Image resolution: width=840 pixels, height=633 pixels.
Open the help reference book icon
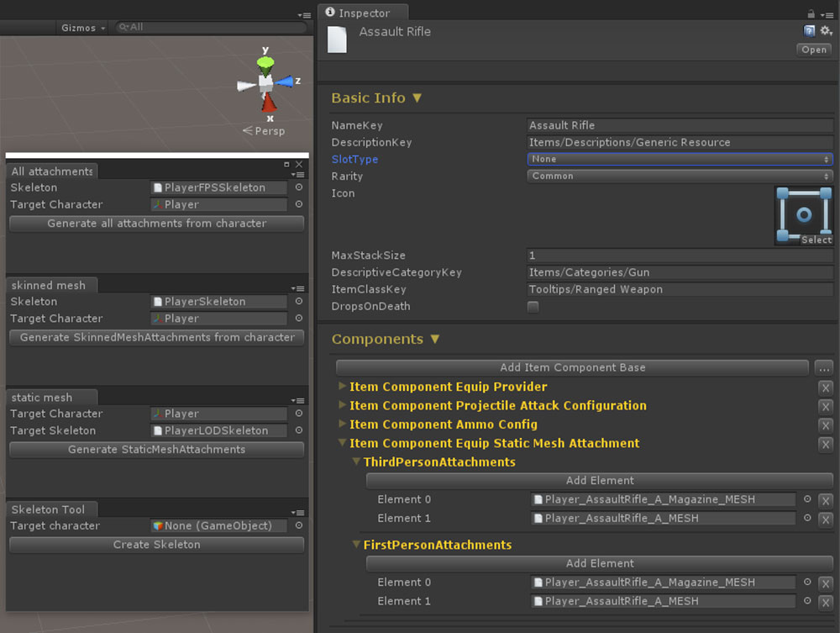[810, 31]
